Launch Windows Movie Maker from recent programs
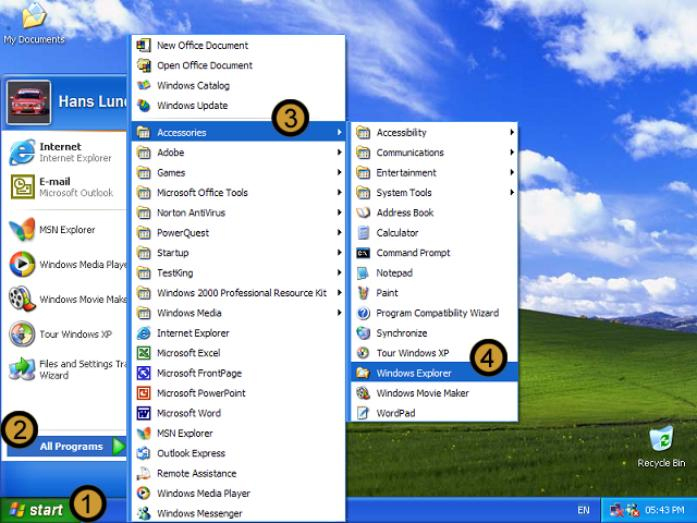Viewport: 697px width, 523px height. click(64, 299)
